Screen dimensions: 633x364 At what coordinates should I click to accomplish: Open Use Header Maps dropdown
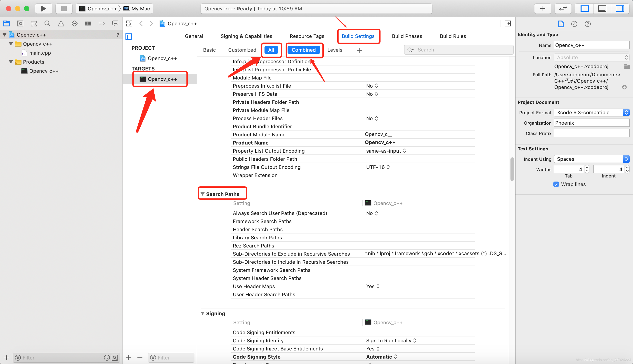coord(373,286)
